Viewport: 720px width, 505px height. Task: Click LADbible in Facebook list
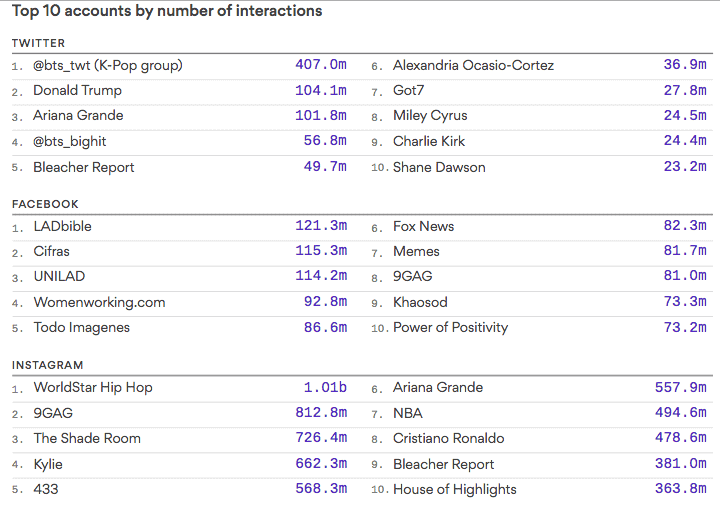pyautogui.click(x=62, y=226)
